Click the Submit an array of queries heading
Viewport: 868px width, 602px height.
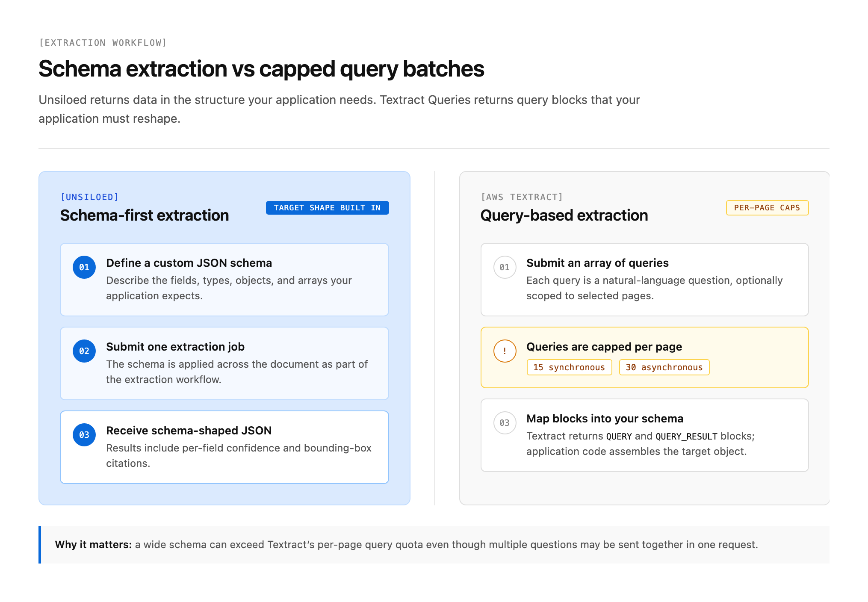tap(597, 263)
